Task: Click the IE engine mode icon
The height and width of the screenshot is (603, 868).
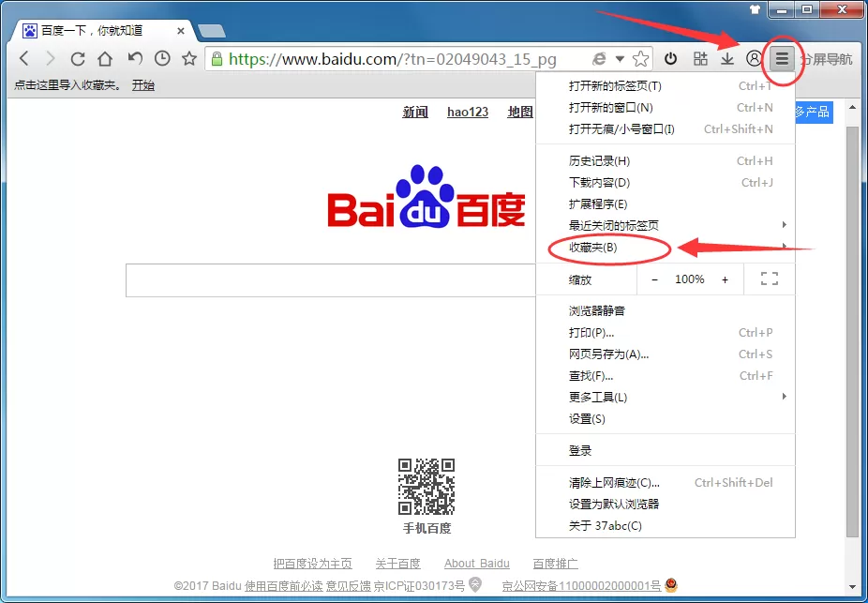Action: pyautogui.click(x=599, y=58)
